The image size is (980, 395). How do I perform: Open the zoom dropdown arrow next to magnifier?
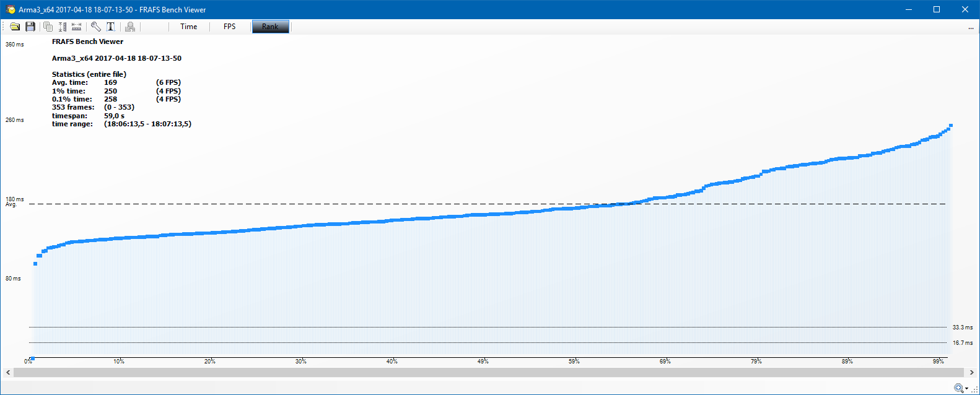pos(966,389)
